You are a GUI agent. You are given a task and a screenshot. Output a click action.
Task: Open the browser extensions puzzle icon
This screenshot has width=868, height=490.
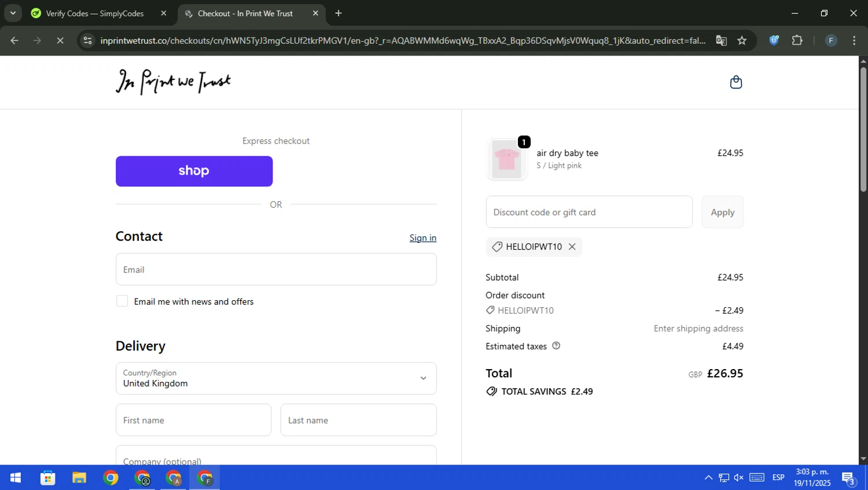pos(797,40)
